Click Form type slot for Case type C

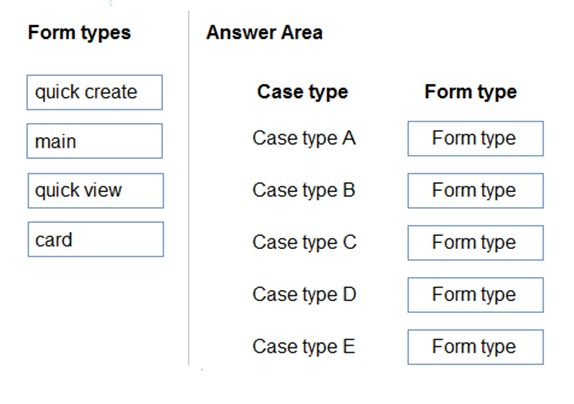(476, 243)
